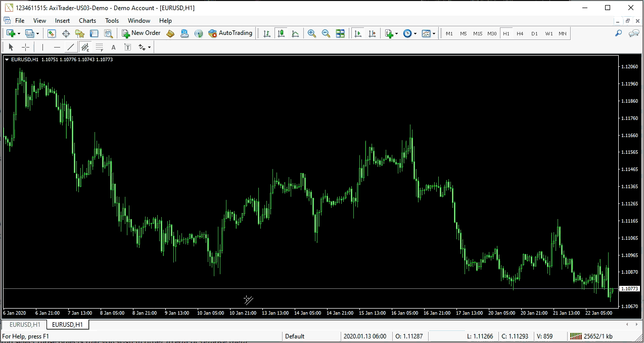This screenshot has width=644, height=343.
Task: Select the Crosshair tool
Action: click(25, 47)
